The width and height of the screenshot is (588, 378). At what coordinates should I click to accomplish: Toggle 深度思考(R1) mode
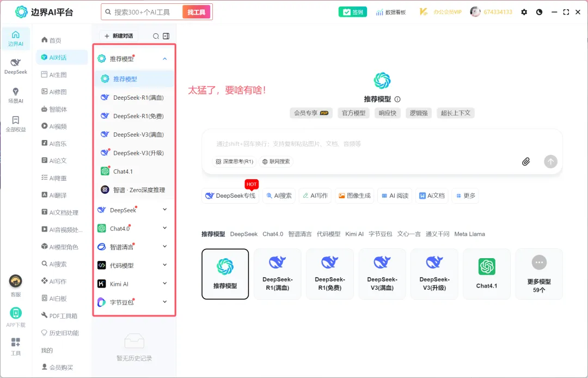coord(234,162)
